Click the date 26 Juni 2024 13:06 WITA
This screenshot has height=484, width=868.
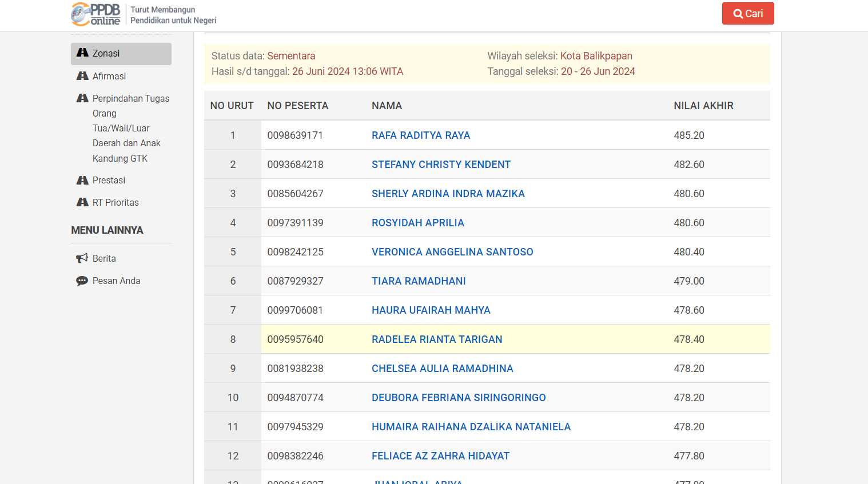pyautogui.click(x=348, y=71)
